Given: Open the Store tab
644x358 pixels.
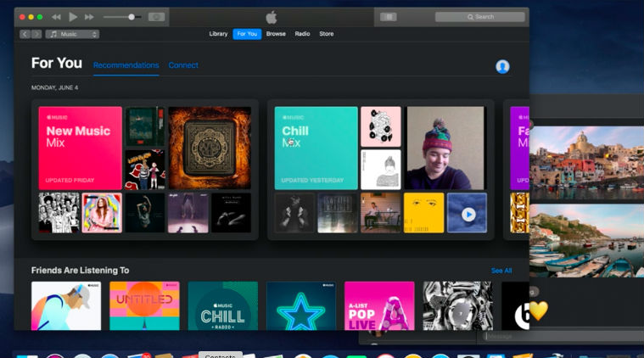Looking at the screenshot, I should click(x=327, y=34).
